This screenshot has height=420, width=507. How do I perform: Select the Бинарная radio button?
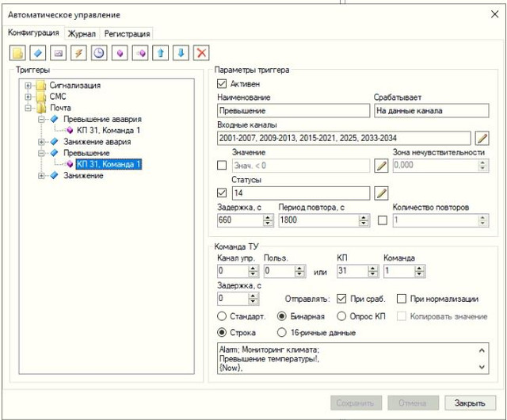[282, 316]
